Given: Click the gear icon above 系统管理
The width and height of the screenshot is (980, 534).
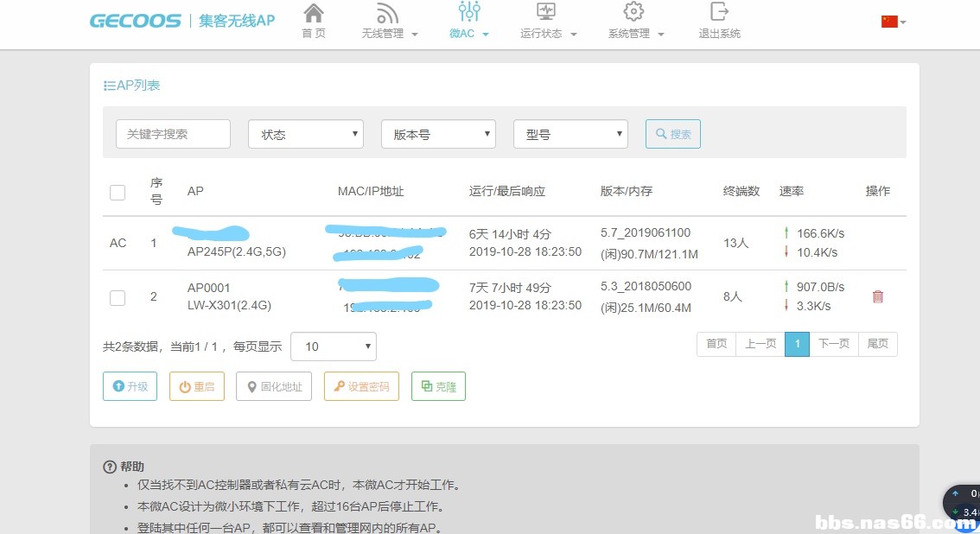Looking at the screenshot, I should (633, 11).
